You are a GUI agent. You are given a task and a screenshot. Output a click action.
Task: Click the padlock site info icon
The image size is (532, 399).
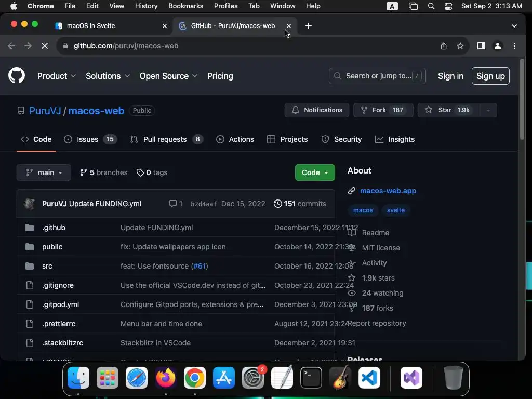point(65,46)
